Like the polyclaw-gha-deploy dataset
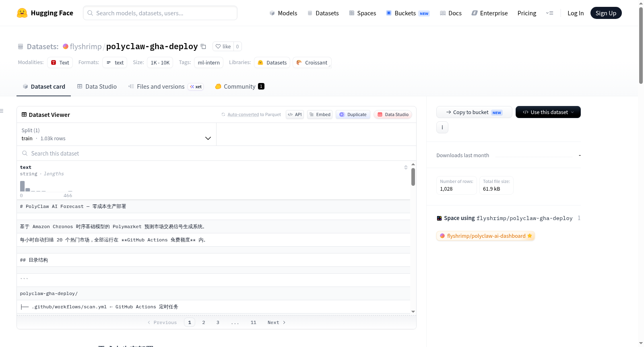The height and width of the screenshot is (347, 644). [x=223, y=46]
